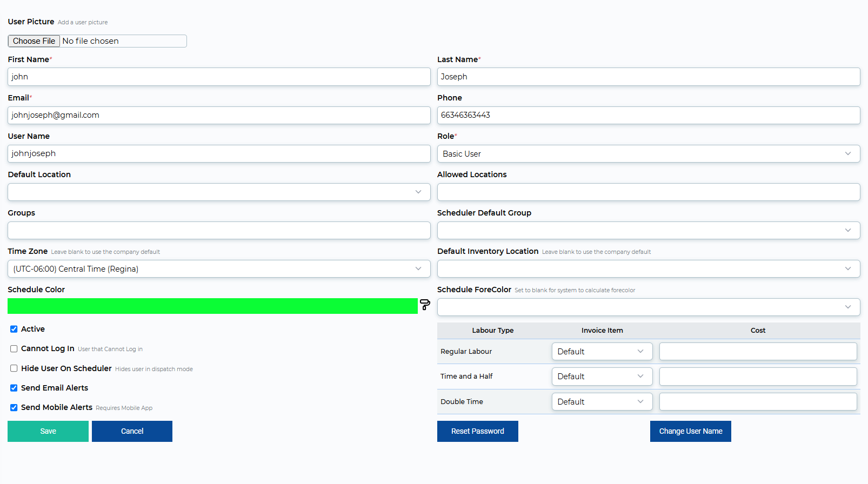Click the Invoice Item column header

(602, 331)
